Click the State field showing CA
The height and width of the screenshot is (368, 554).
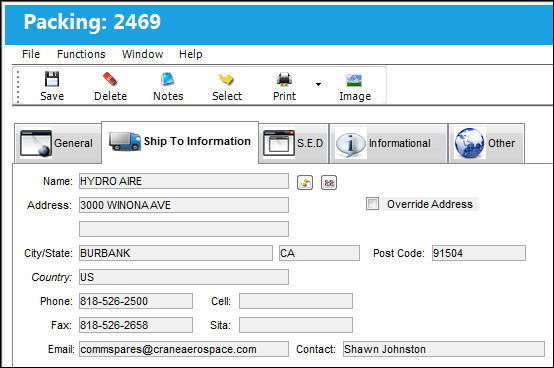tap(319, 253)
